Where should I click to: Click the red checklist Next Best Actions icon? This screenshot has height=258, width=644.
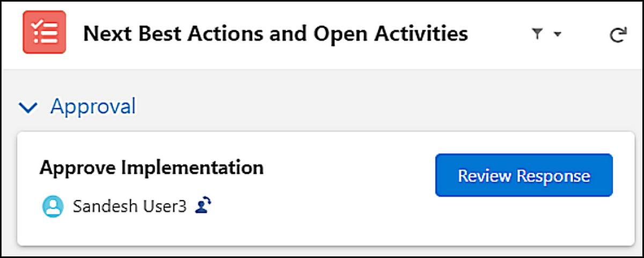point(44,34)
